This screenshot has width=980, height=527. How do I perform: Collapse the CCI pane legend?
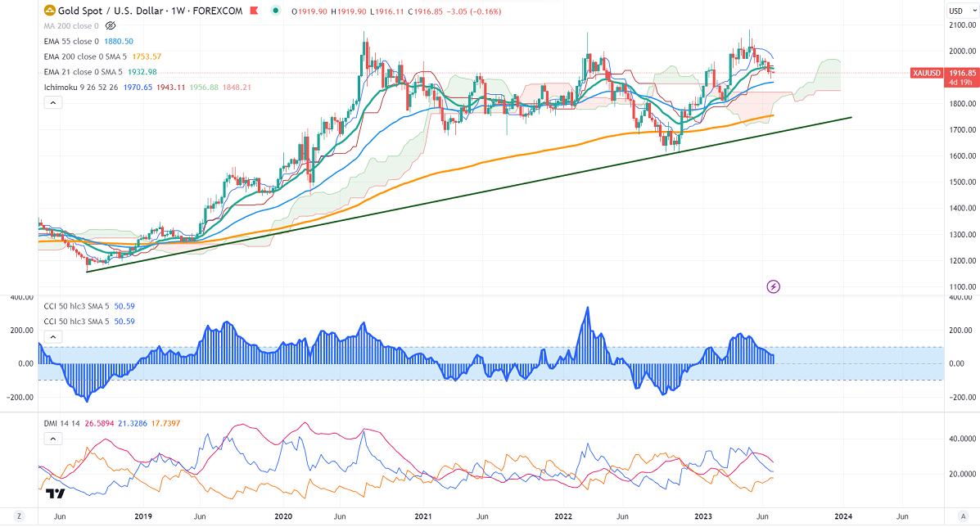[x=53, y=336]
